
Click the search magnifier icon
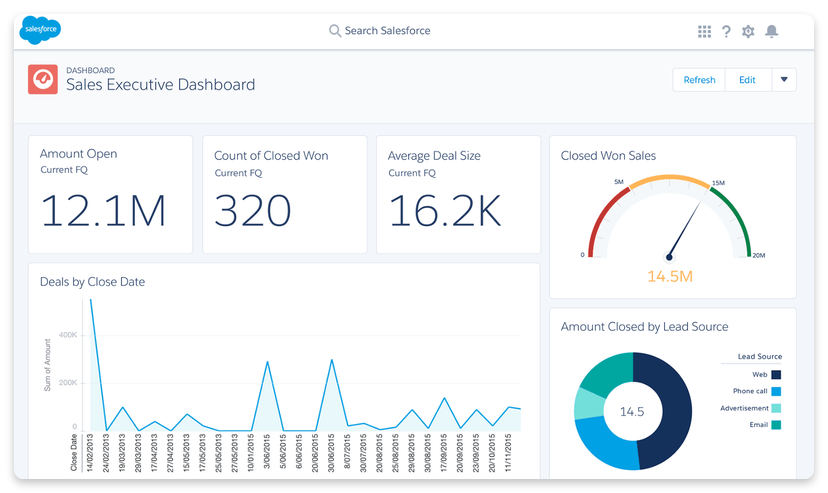pyautogui.click(x=335, y=31)
